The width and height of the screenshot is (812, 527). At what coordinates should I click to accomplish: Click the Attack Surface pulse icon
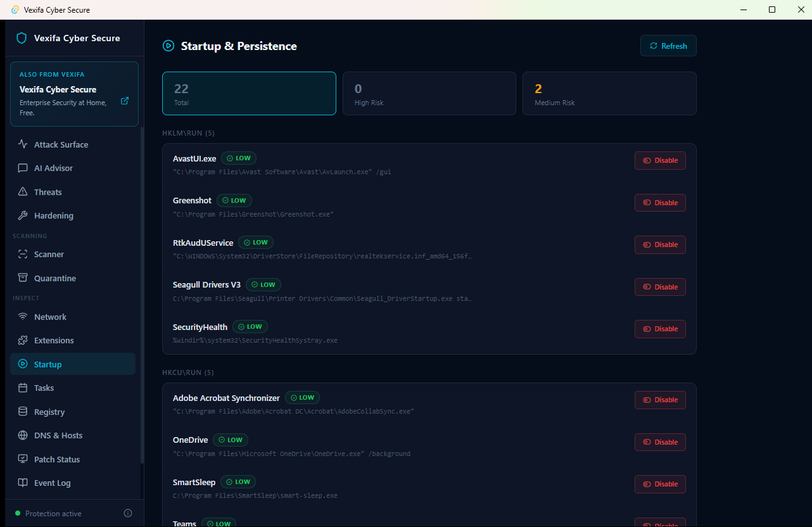tap(23, 144)
